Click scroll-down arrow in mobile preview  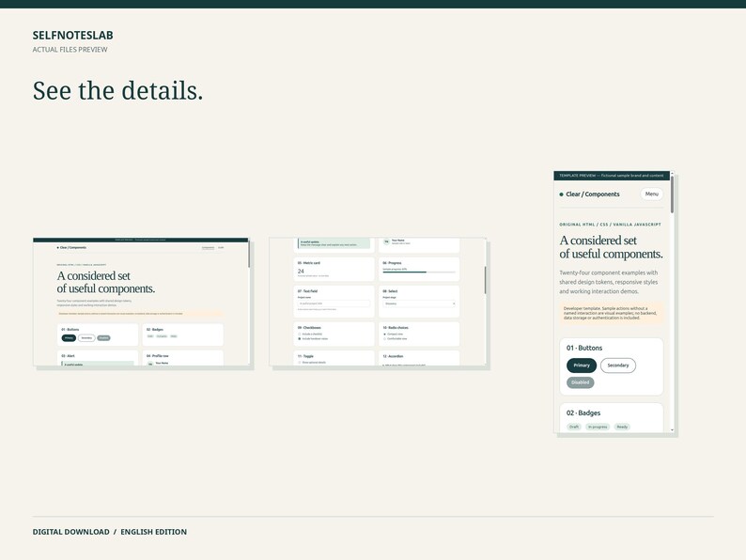point(672,430)
